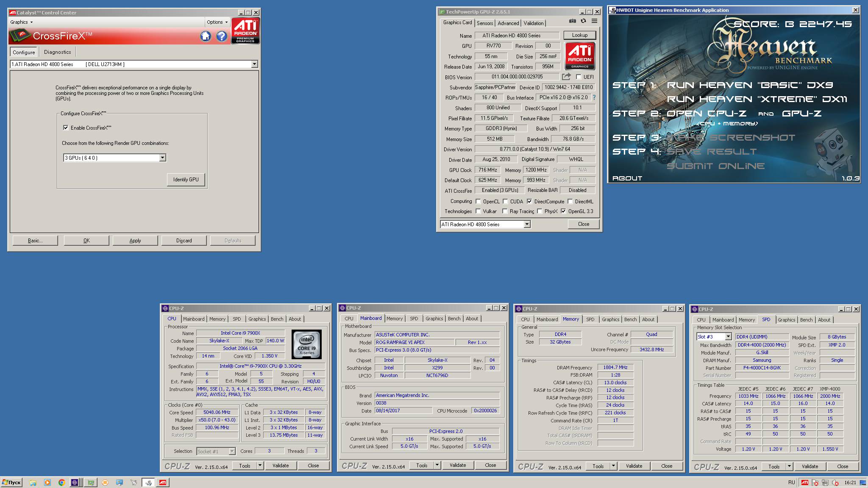The width and height of the screenshot is (868, 488).
Task: Open Catalyst help question mark icon
Action: [222, 36]
